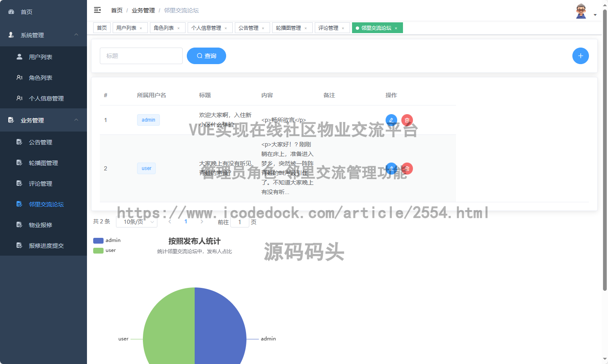The image size is (608, 364).
Task: Toggle admin legend color swatch
Action: tap(98, 240)
